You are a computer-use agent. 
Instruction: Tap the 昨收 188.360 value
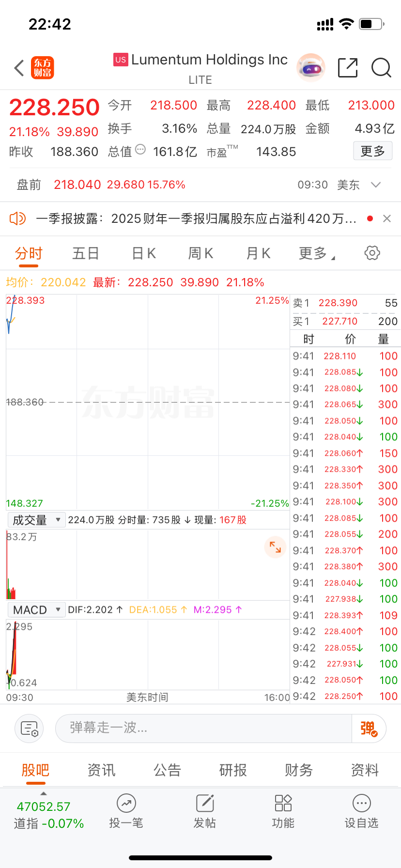(x=75, y=152)
